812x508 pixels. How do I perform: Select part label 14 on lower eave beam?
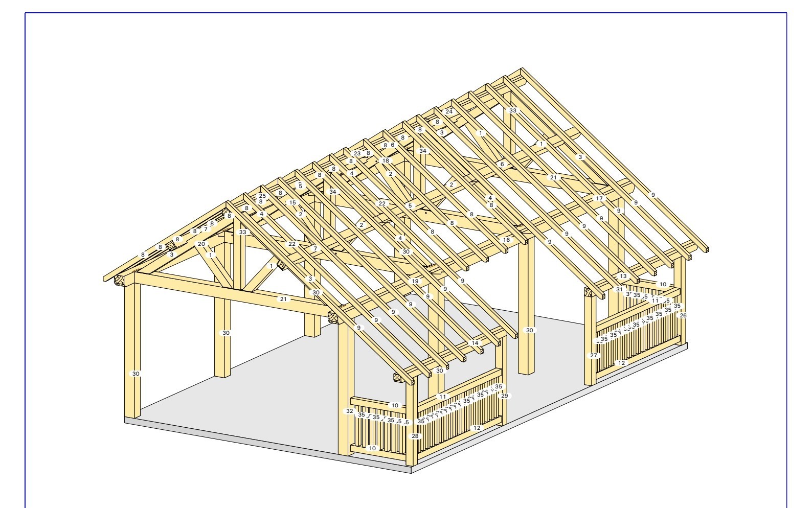pos(475,343)
